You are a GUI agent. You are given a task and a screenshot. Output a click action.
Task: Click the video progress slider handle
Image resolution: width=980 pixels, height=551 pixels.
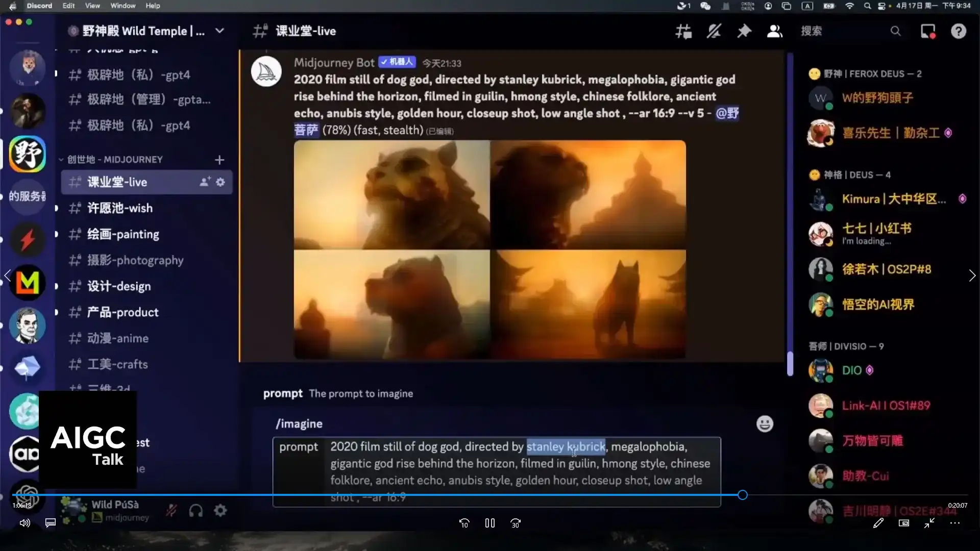click(742, 495)
